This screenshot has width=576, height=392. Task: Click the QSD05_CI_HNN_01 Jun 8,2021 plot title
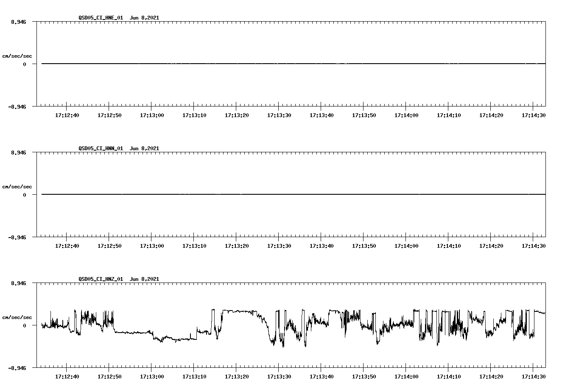119,148
